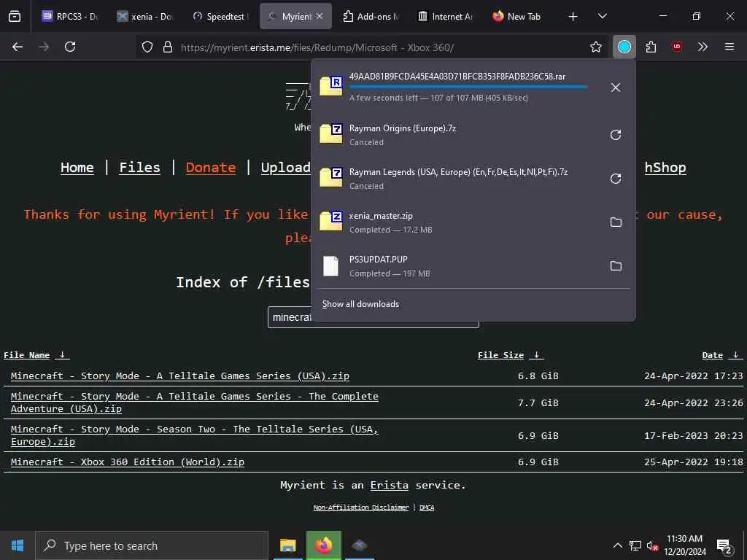This screenshot has height=560, width=747.
Task: Open the volume tray icon
Action: click(x=652, y=545)
